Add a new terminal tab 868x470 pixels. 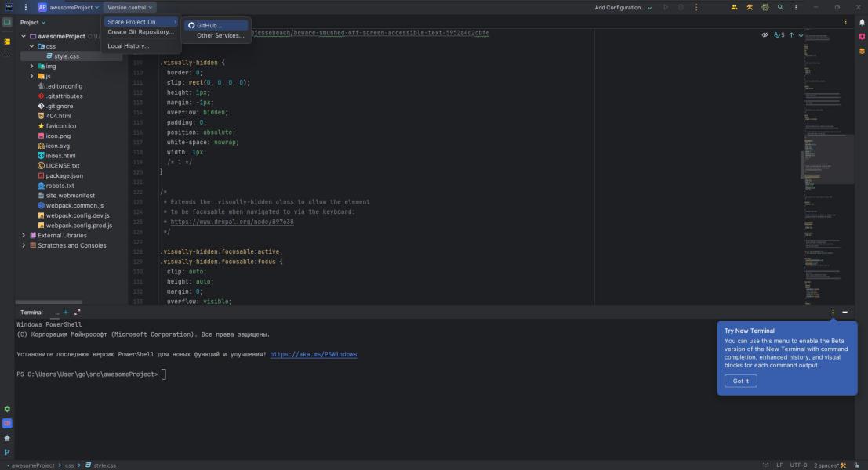pos(66,313)
